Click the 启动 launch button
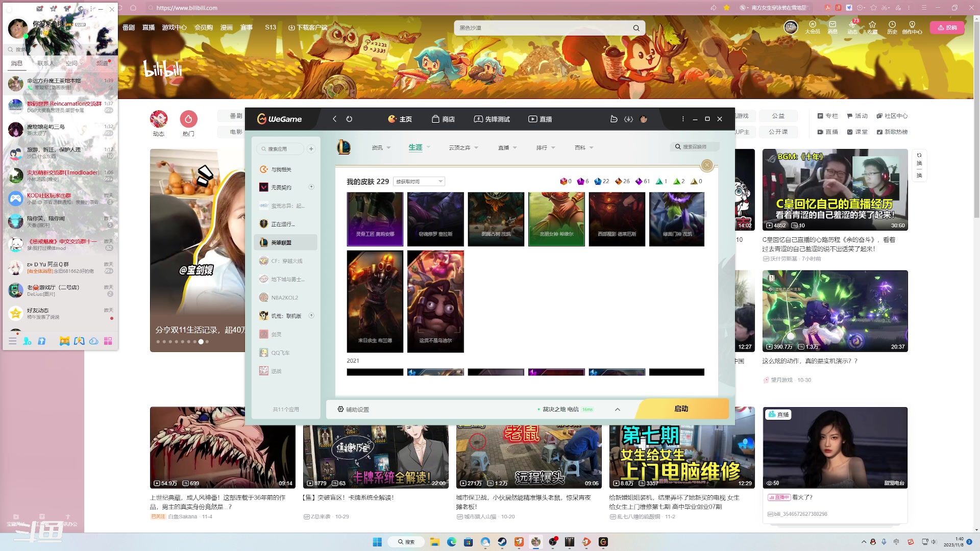This screenshot has height=551, width=980. click(681, 409)
